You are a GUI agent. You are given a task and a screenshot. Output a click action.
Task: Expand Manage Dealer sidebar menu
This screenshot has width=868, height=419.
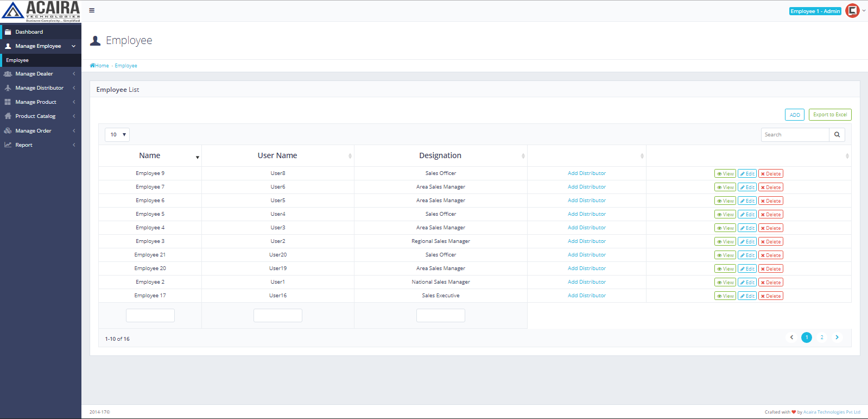click(34, 74)
